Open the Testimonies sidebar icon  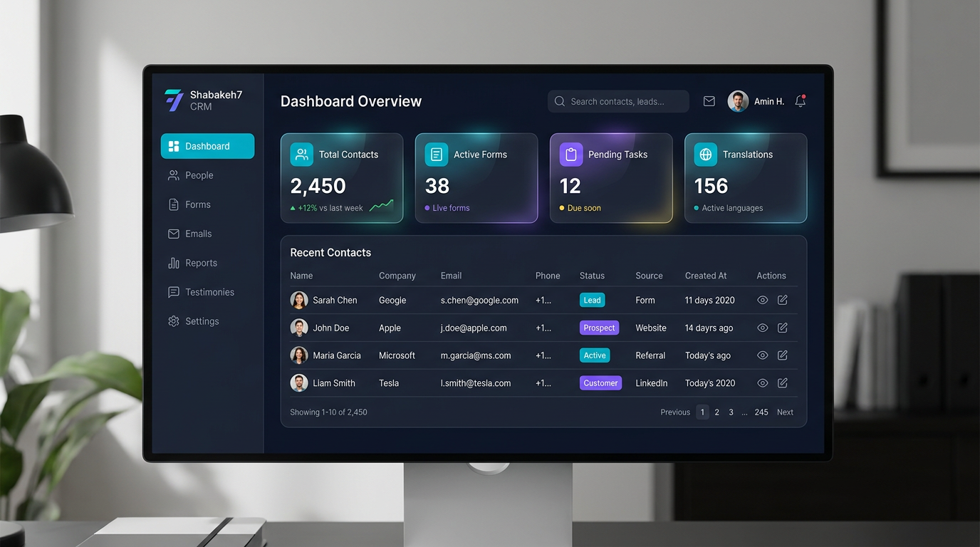point(173,291)
